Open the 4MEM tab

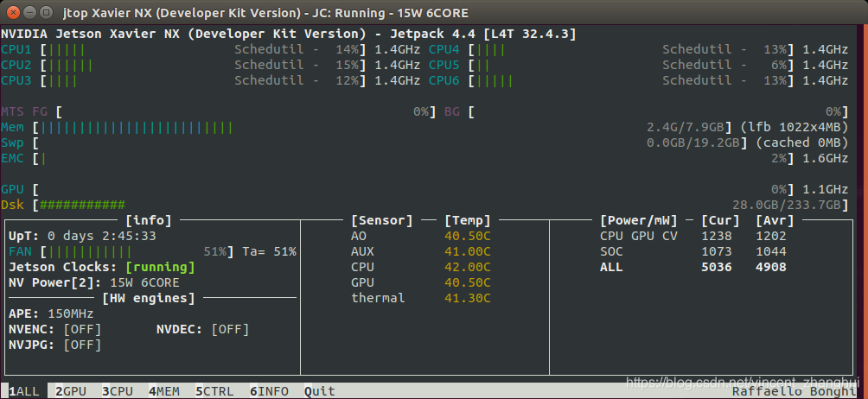coord(164,391)
